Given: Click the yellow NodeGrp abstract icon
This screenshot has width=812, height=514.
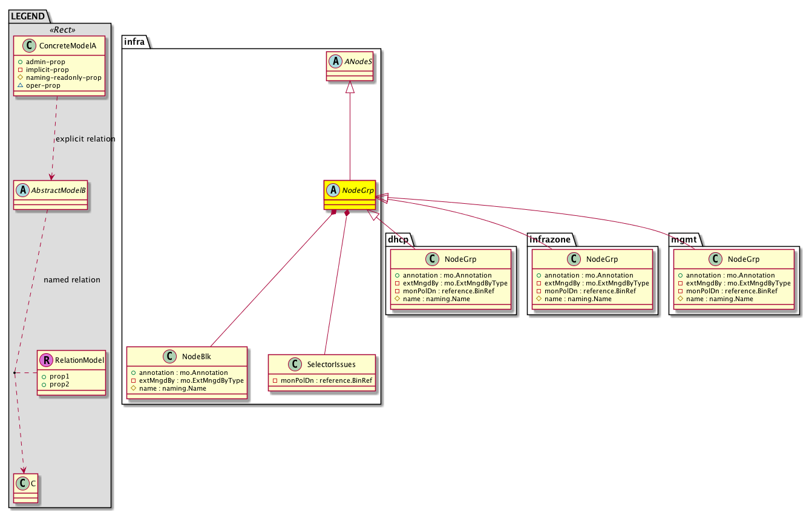Looking at the screenshot, I should [333, 190].
